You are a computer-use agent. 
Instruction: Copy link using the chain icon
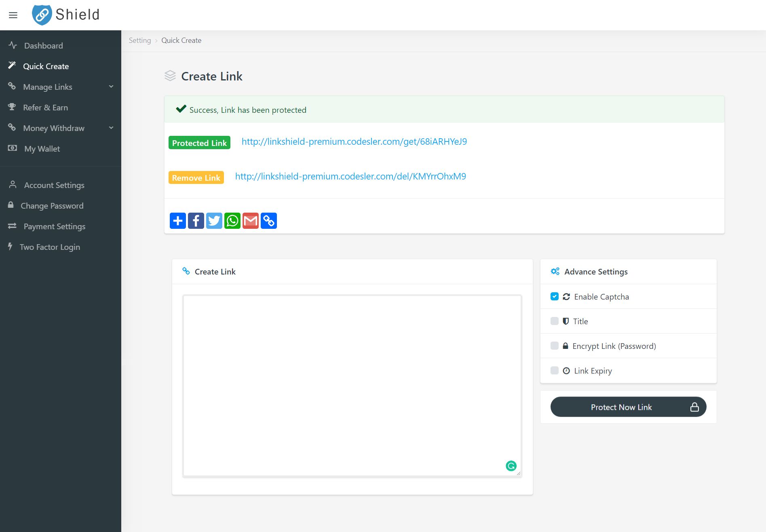(269, 221)
